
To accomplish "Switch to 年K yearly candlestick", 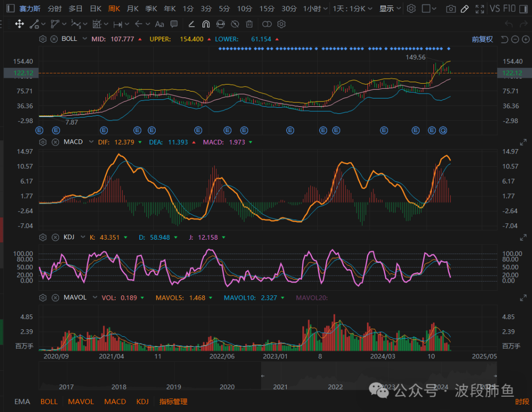I will (169, 8).
